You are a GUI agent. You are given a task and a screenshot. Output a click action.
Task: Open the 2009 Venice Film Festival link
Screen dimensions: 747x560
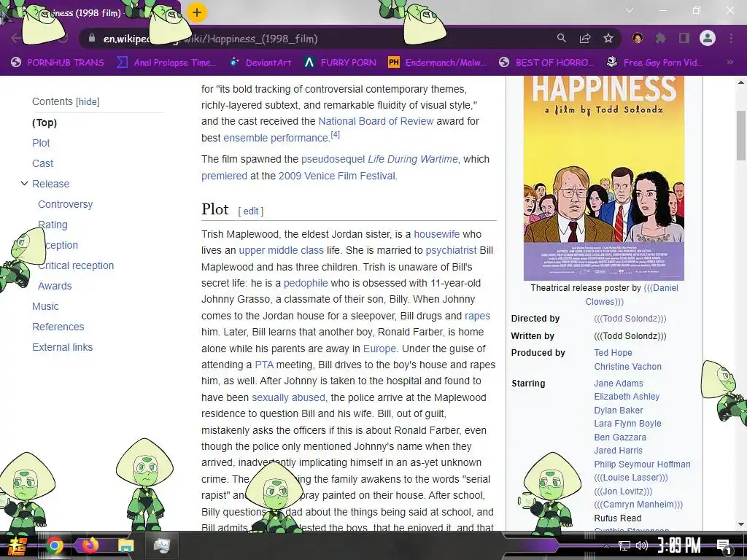(x=337, y=176)
